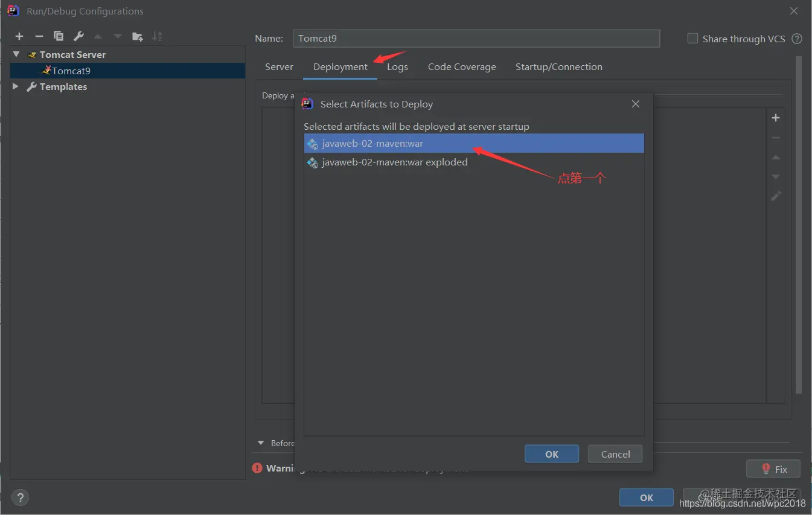Switch to the Logs tab
This screenshot has width=812, height=515.
[397, 67]
